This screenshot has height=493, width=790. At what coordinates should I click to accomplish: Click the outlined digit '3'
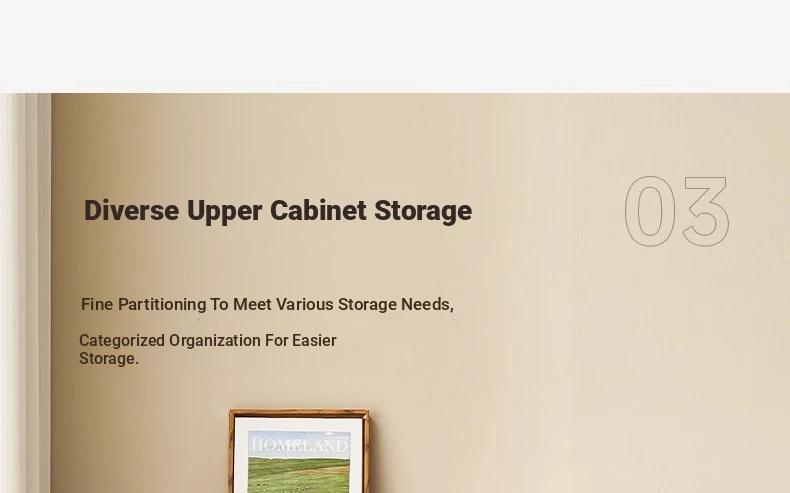(x=706, y=212)
